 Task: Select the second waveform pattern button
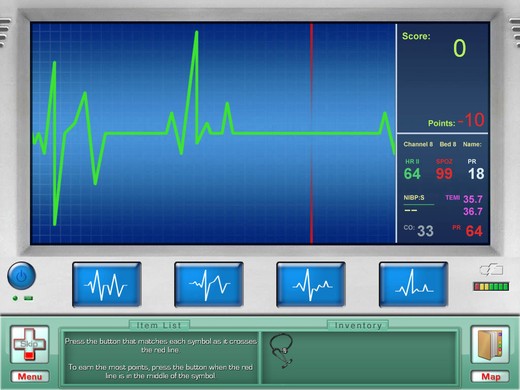[209, 284]
